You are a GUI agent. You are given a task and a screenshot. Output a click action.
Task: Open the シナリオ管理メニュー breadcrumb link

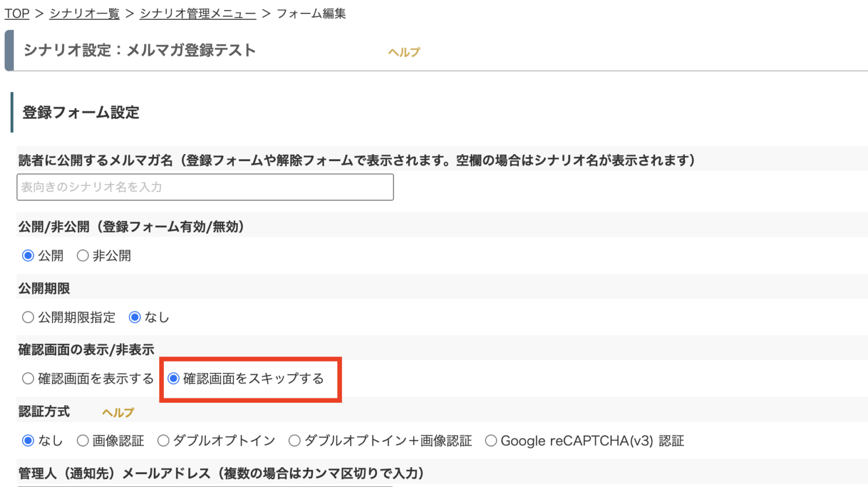click(197, 13)
